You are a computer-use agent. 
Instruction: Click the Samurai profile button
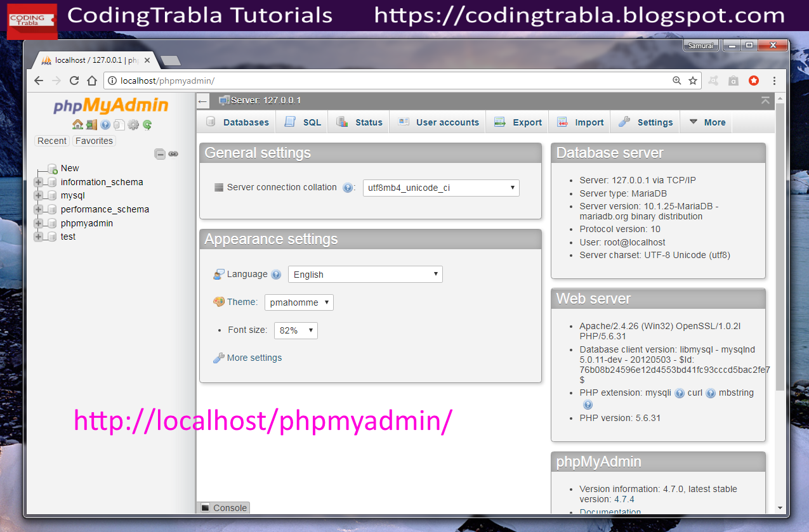point(700,46)
